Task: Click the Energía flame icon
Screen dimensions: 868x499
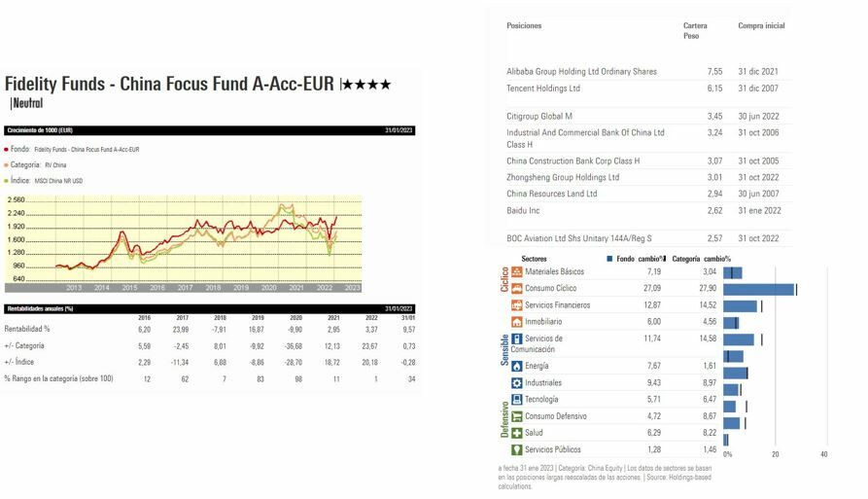Action: click(x=517, y=367)
